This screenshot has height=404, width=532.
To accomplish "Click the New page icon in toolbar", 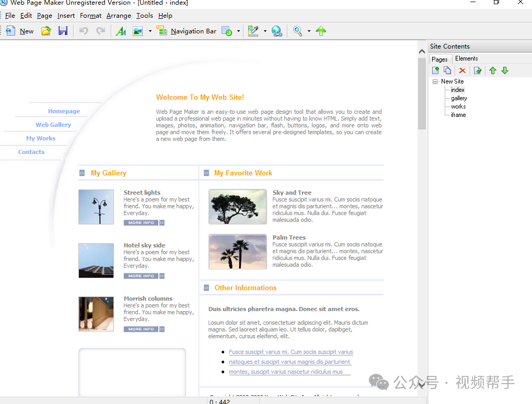I will 10,31.
